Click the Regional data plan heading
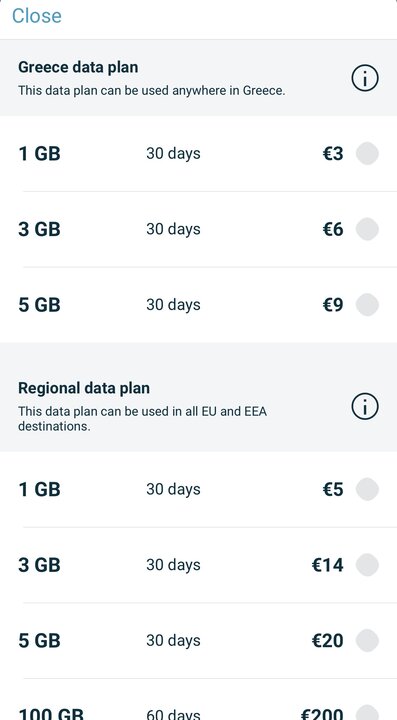 (84, 388)
